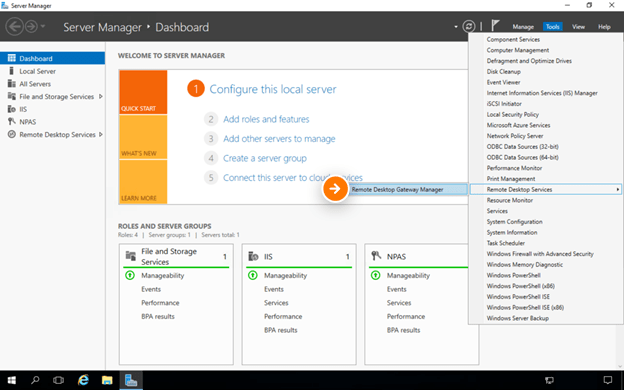The image size is (624, 390).
Task: Select the IIS icon in sidebar
Action: [12, 109]
